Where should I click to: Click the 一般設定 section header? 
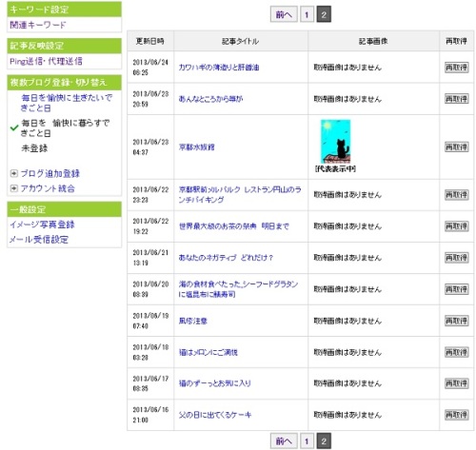[x=64, y=209]
